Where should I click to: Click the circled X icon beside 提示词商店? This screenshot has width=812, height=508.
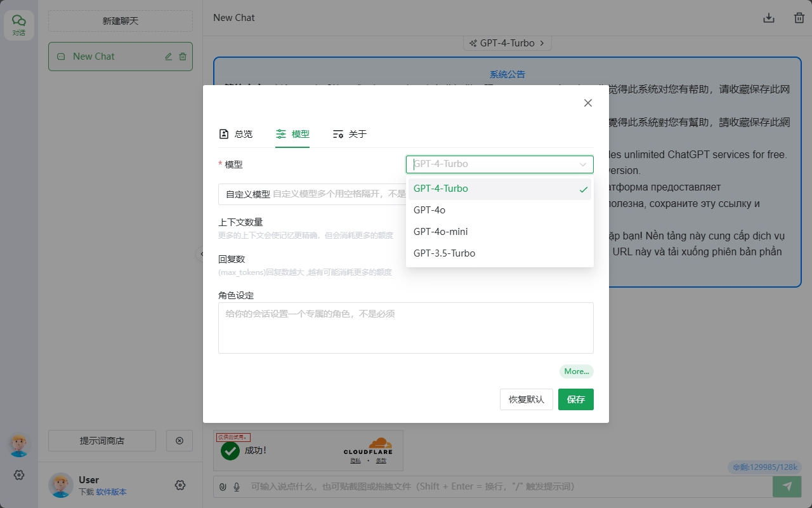pos(180,441)
